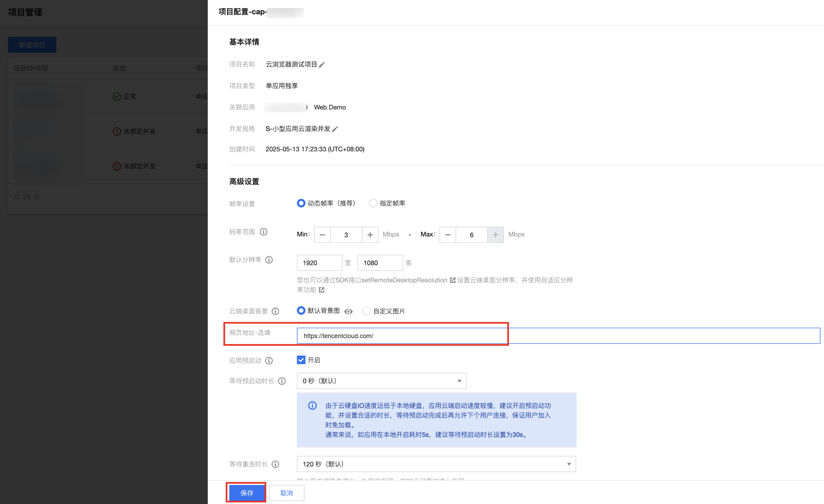Viewport: 824px width, 504px height.
Task: Decrease Max bitrate with minus button
Action: (448, 235)
